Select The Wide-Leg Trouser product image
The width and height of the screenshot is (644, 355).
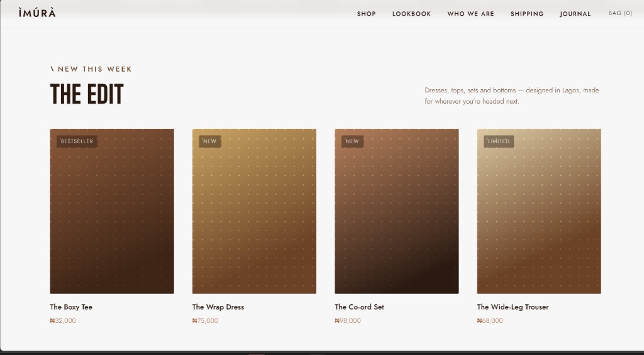pyautogui.click(x=539, y=211)
